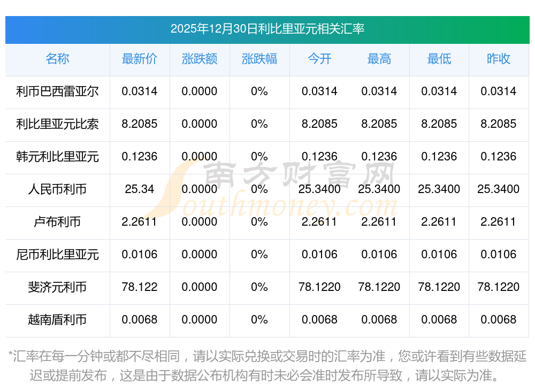Click 涨跌额 0.0000 in 越南盾利币 row

pyautogui.click(x=200, y=320)
